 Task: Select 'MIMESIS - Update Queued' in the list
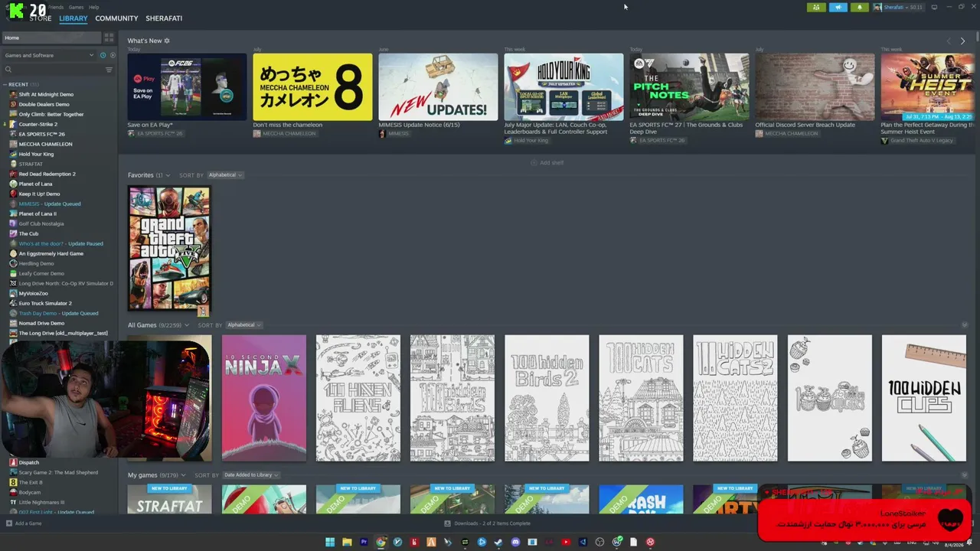(x=50, y=204)
